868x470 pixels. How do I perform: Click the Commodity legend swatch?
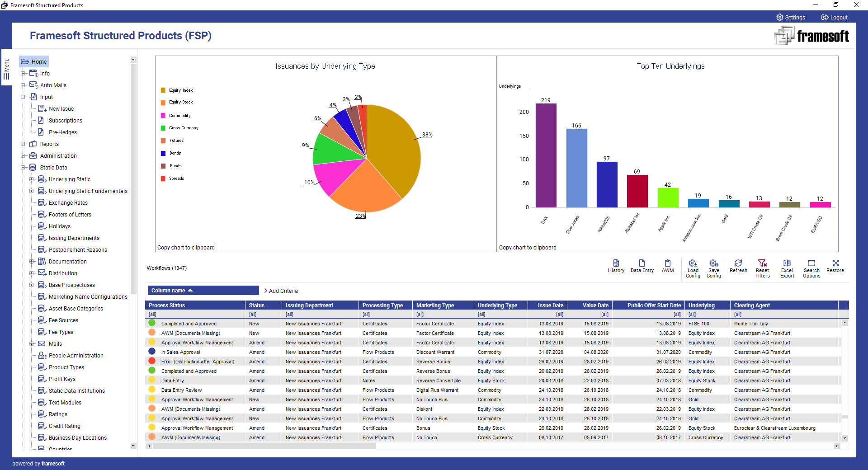pos(163,115)
